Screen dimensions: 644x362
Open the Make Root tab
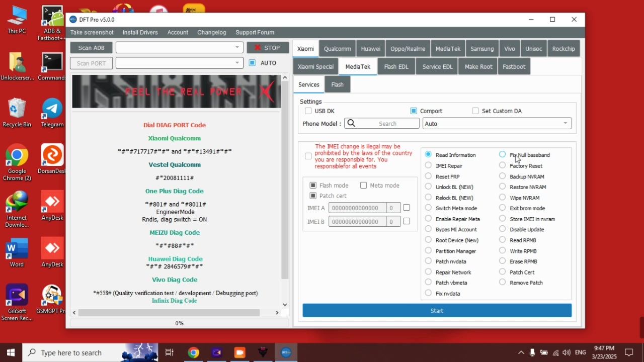(x=478, y=66)
